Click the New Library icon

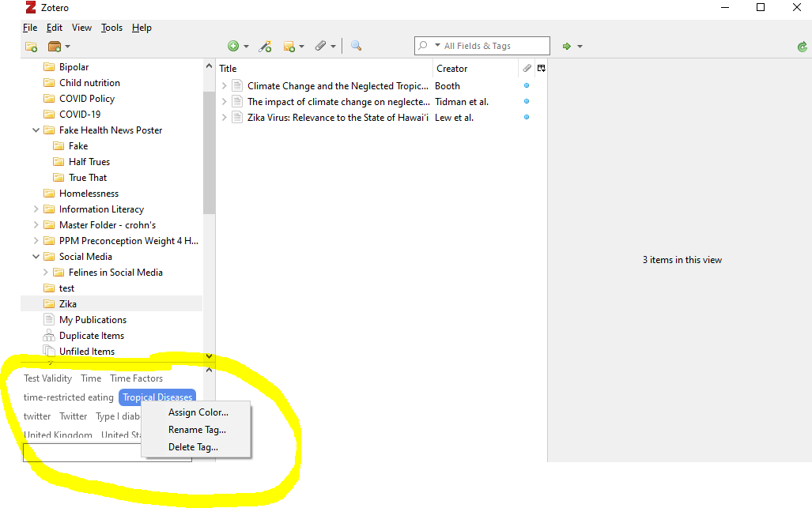click(55, 47)
